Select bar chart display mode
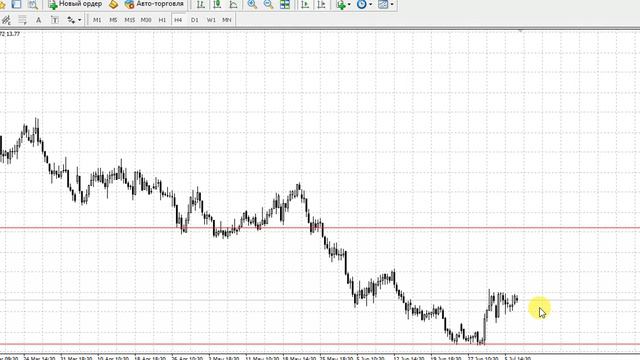This screenshot has width=640, height=360. (x=201, y=4)
